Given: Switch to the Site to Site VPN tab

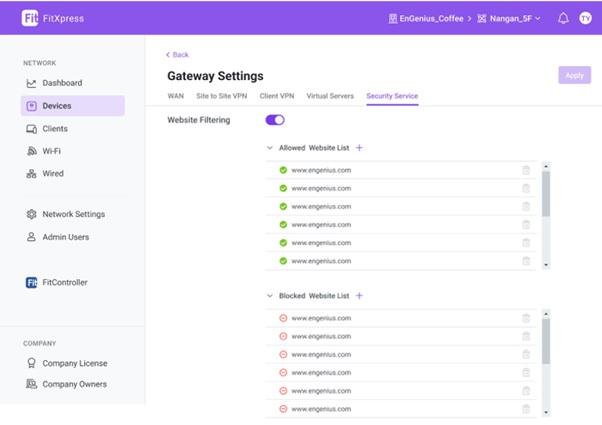Looking at the screenshot, I should coord(222,96).
